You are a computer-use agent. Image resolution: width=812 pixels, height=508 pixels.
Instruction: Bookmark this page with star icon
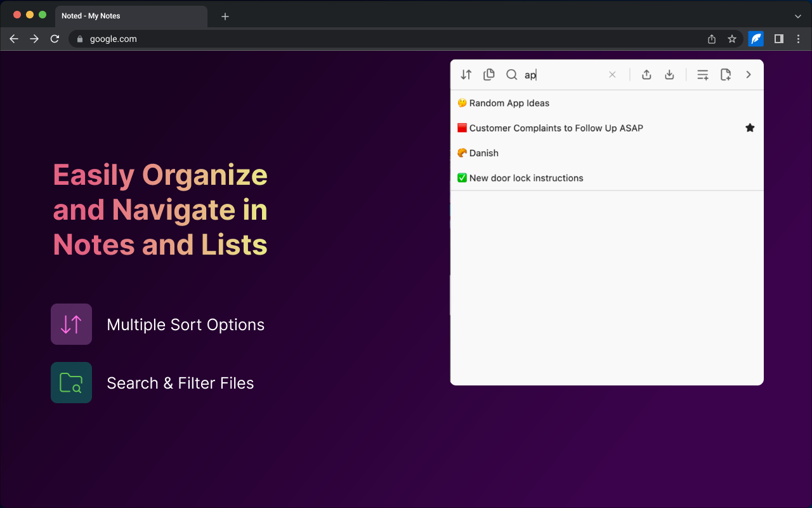(732, 39)
